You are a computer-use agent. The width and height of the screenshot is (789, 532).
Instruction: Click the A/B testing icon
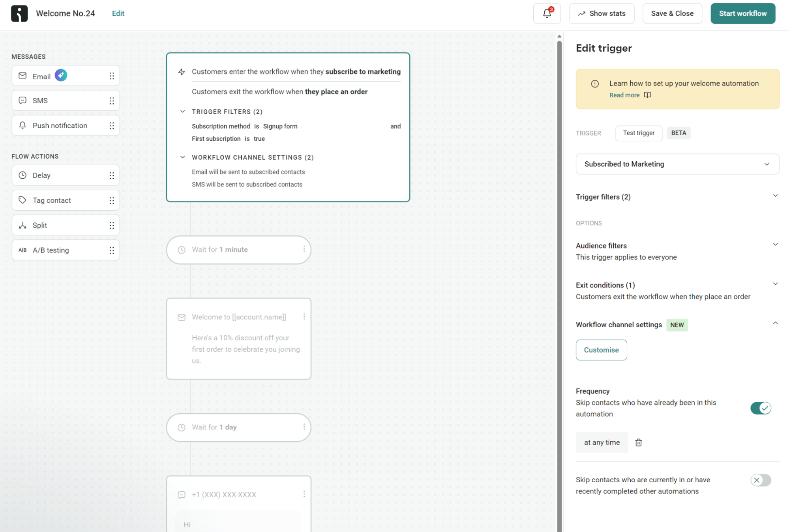(x=22, y=250)
